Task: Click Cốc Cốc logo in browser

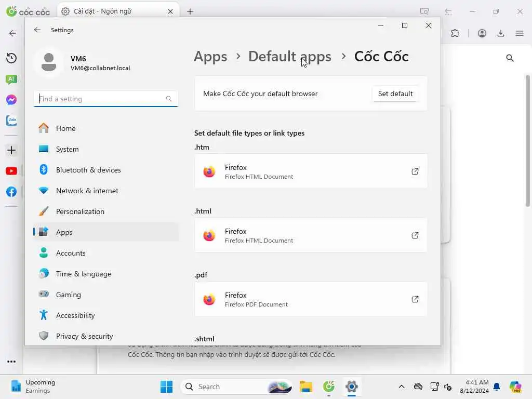Action: click(x=28, y=11)
